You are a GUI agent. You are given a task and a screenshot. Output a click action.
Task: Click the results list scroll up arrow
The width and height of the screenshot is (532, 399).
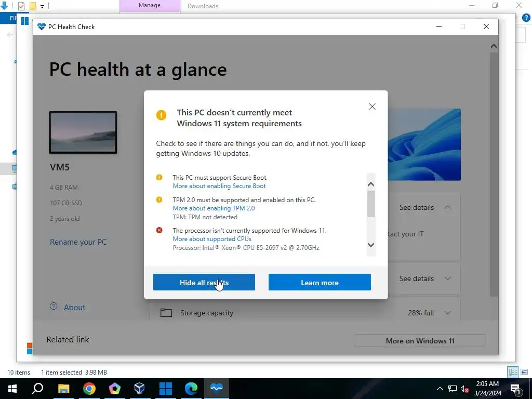(x=371, y=184)
